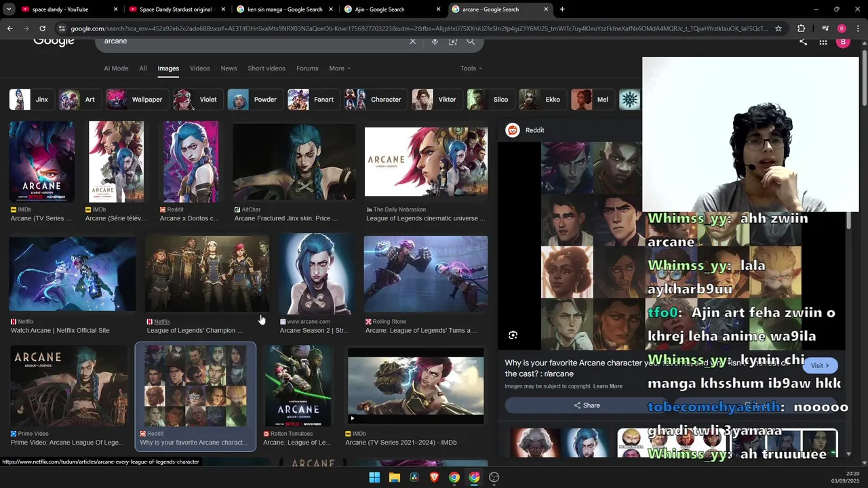Clear the search box with the X

coord(412,41)
